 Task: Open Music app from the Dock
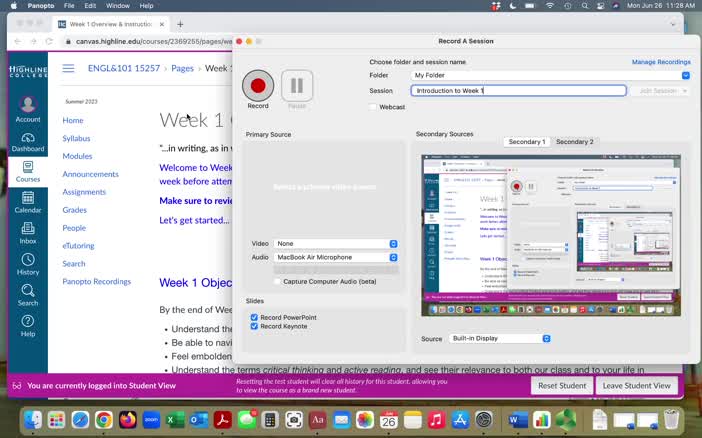[436, 420]
